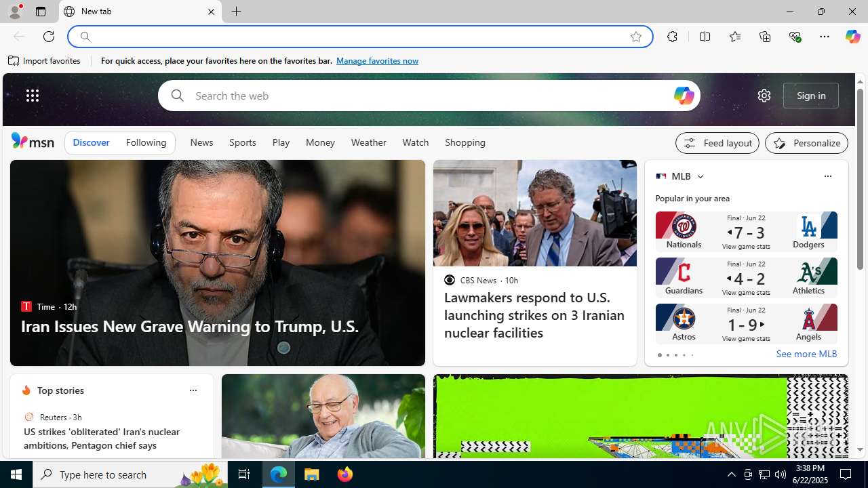868x488 pixels.
Task: Open Reuters US strikes obliterated headline
Action: (x=102, y=439)
